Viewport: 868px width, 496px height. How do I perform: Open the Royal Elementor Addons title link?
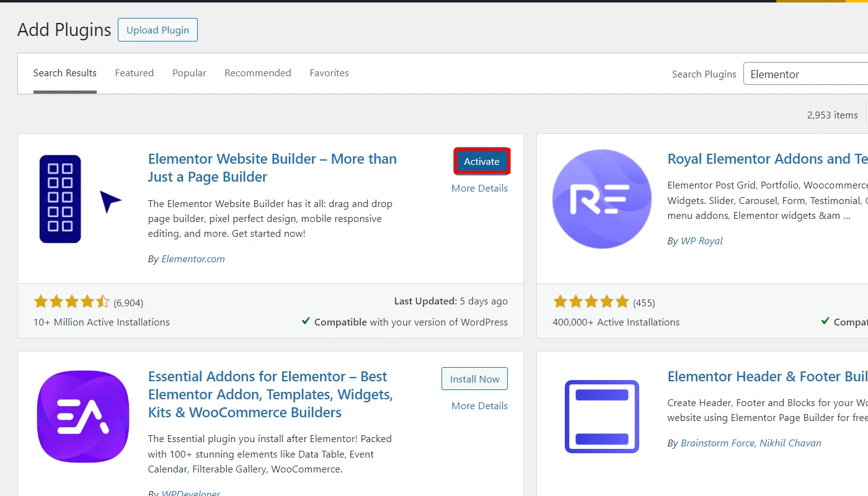tap(768, 159)
